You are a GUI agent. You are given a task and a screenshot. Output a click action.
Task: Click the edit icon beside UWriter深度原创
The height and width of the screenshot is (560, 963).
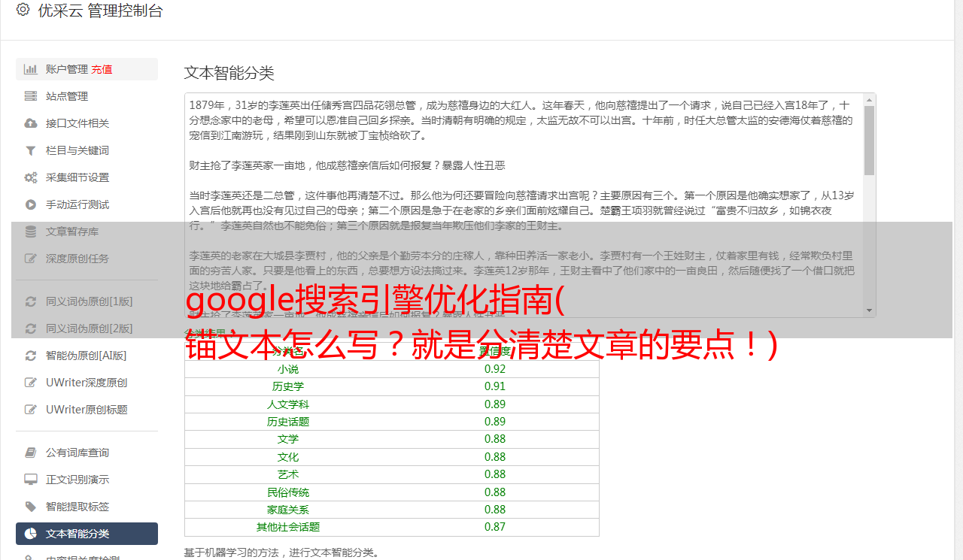(x=31, y=383)
